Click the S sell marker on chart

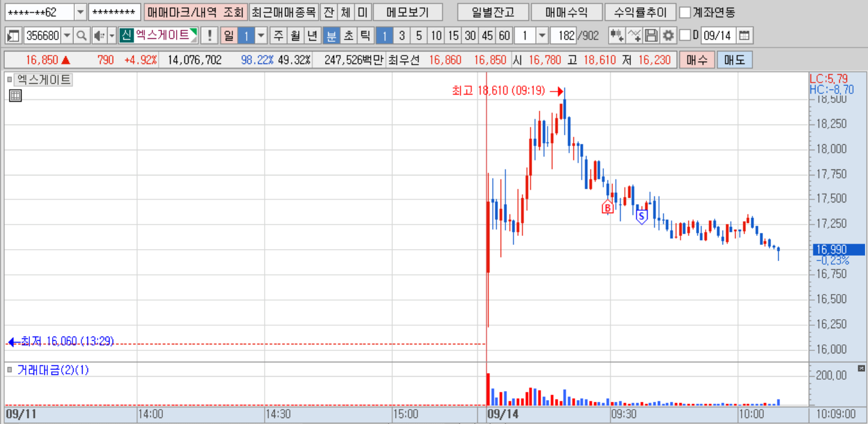click(642, 217)
